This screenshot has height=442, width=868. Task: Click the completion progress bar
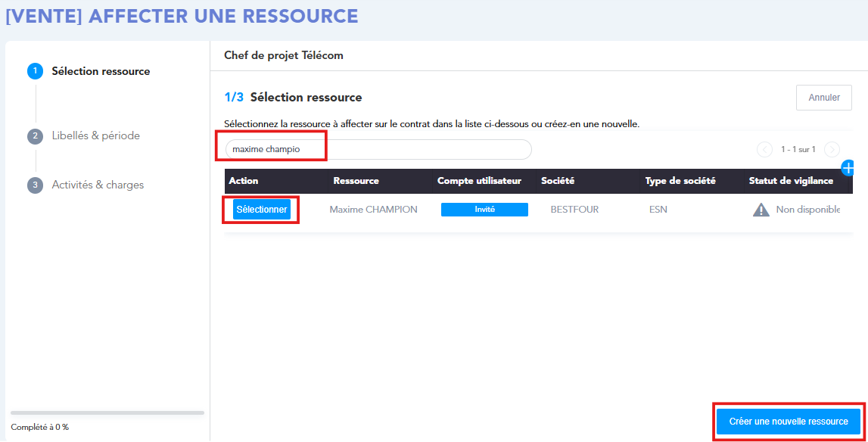(x=107, y=412)
